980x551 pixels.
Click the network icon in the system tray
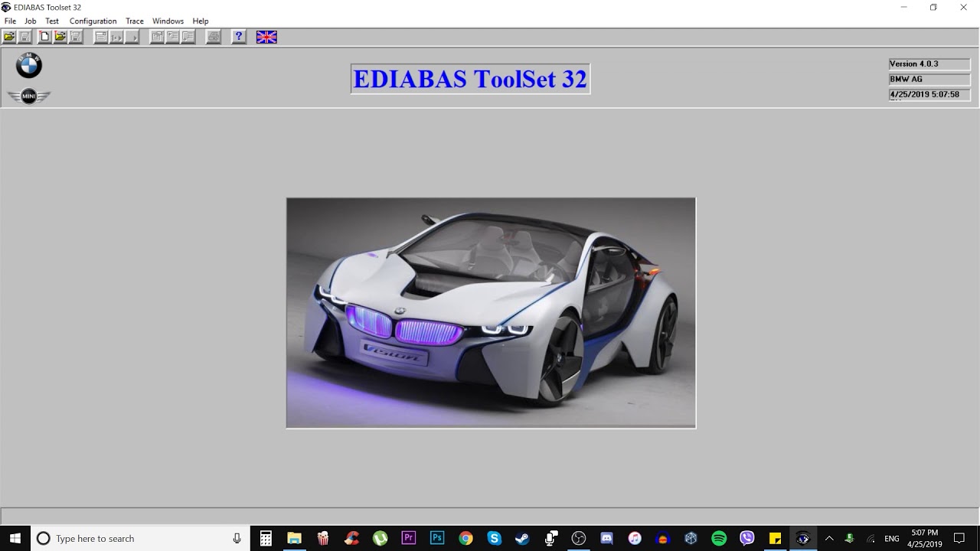871,539
